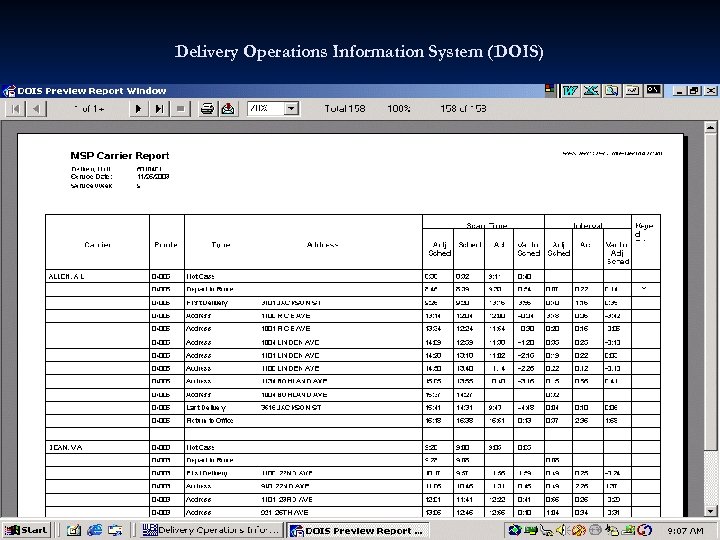Click first quick launch icon
Screen dimensions: 720x540
73,530
